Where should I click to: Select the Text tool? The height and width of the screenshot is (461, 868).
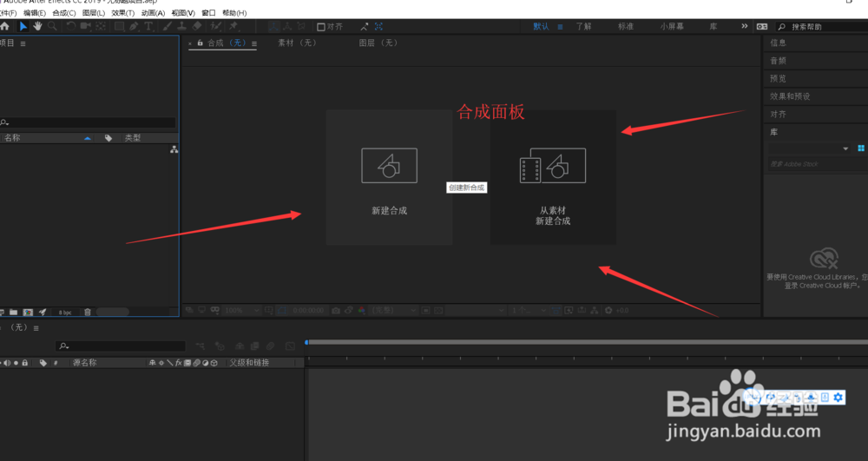click(148, 26)
